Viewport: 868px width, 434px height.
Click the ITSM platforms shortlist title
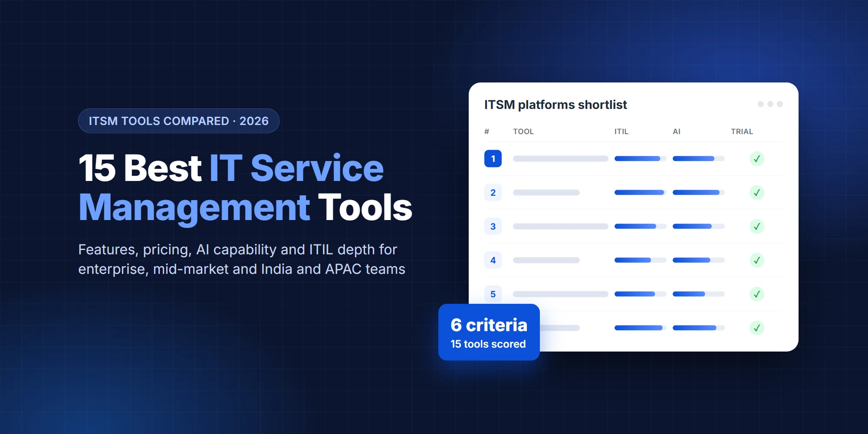pyautogui.click(x=556, y=105)
